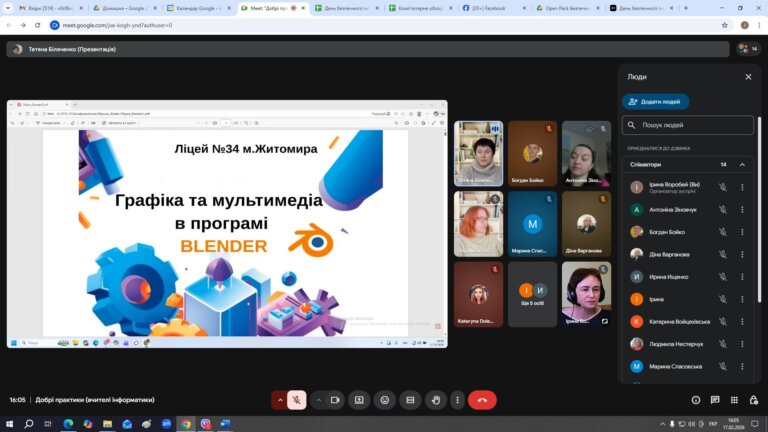The width and height of the screenshot is (768, 432).
Task: Select the Богдан Бойко video tile
Action: pos(532,154)
